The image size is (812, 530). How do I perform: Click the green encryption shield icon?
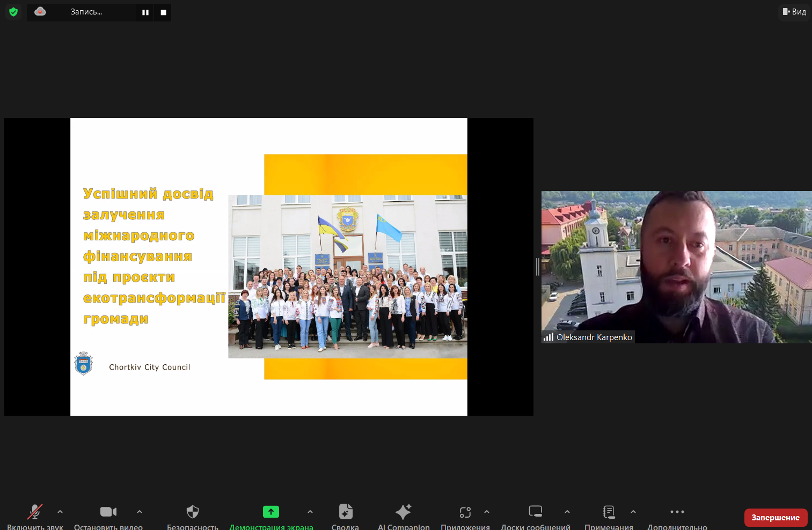13,12
